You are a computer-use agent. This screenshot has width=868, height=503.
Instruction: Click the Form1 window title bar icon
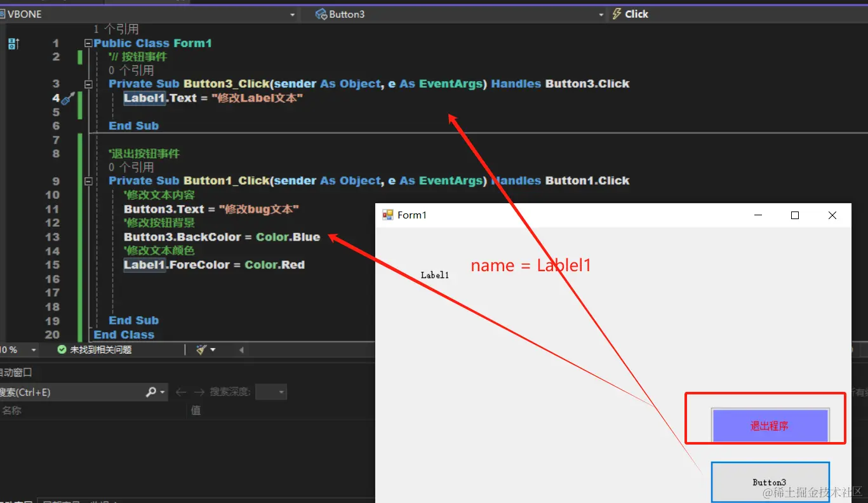click(x=388, y=215)
